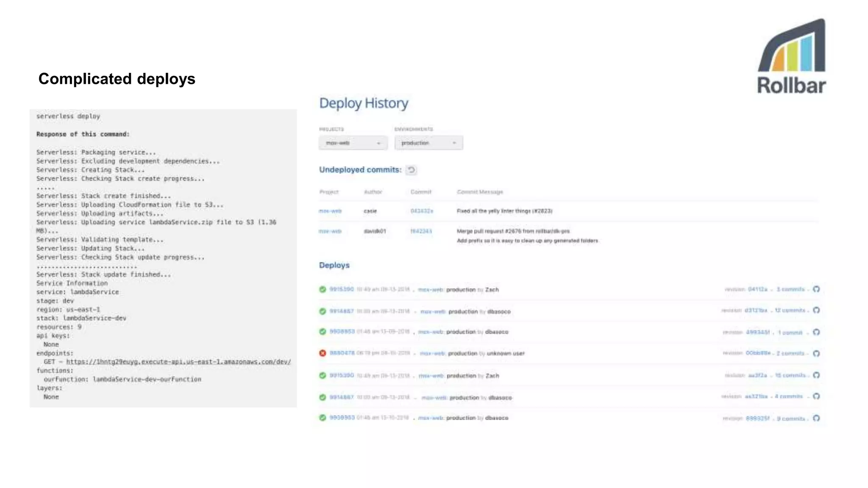The image size is (868, 488).
Task: Click the Author column header
Action: 373,192
